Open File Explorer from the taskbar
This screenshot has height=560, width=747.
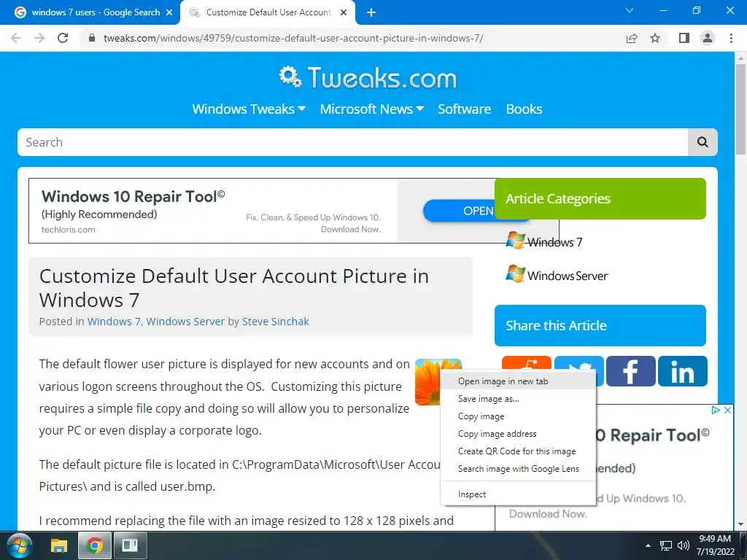pos(59,545)
